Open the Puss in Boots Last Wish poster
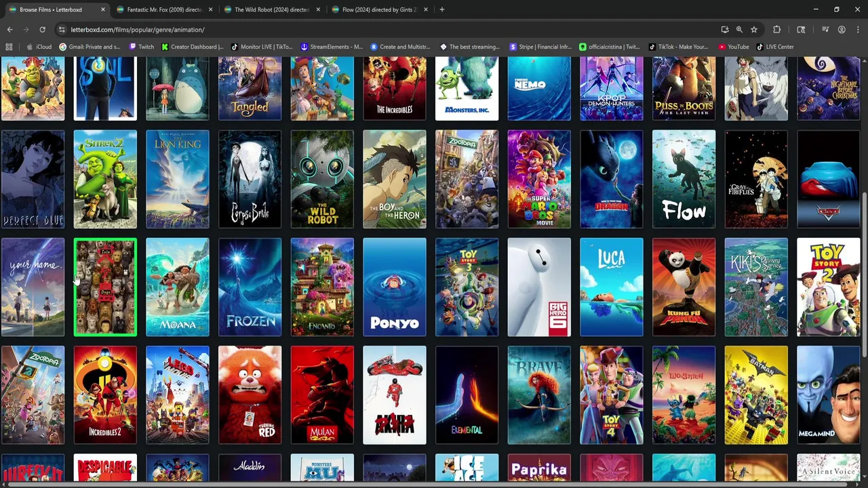Image resolution: width=868 pixels, height=488 pixels. pos(684,89)
